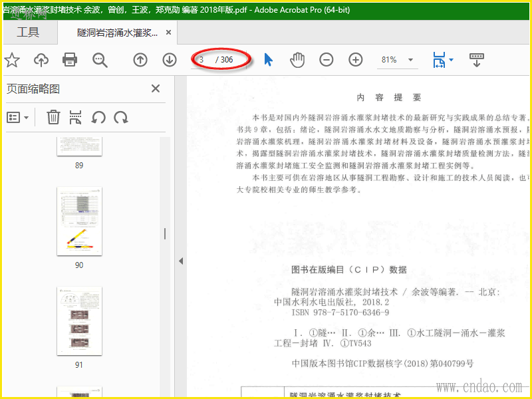Click the bookmark star icon
Screen dimensions: 532x399
pos(12,60)
